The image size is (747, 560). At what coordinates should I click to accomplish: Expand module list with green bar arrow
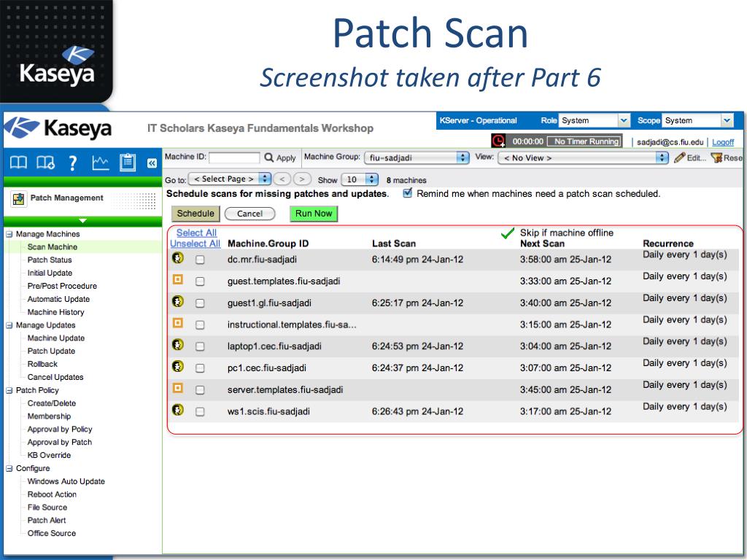tap(83, 221)
